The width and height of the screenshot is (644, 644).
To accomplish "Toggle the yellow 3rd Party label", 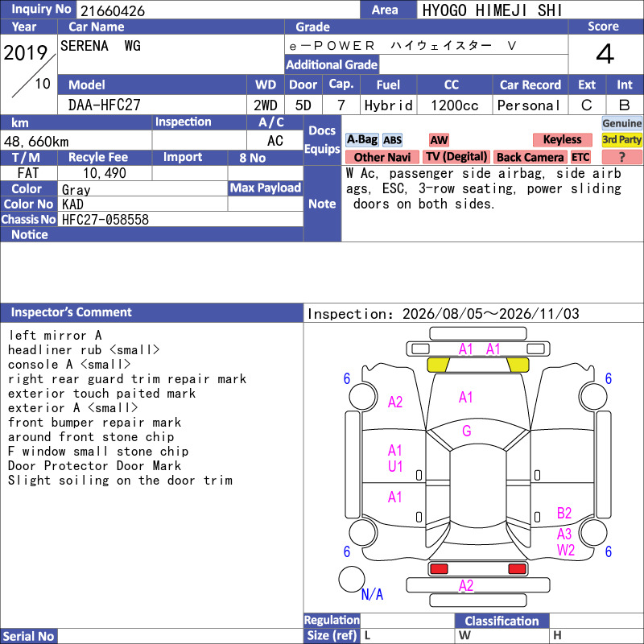I will click(x=621, y=139).
